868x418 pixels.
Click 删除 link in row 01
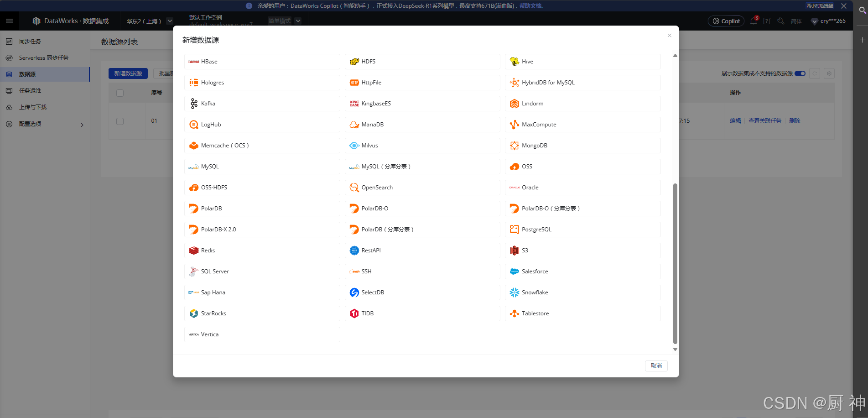795,121
